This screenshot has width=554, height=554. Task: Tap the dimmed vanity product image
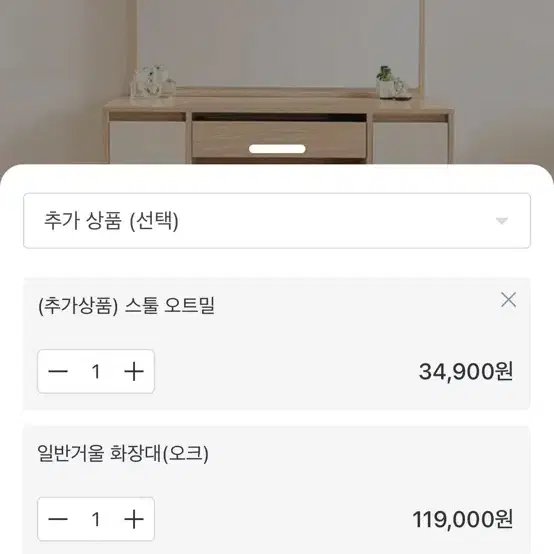[x=277, y=83]
